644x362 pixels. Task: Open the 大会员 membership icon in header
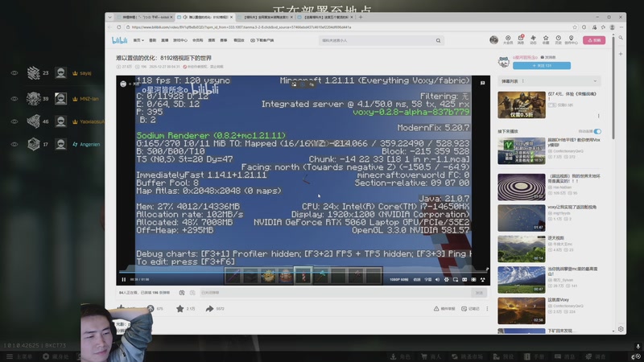pos(508,39)
